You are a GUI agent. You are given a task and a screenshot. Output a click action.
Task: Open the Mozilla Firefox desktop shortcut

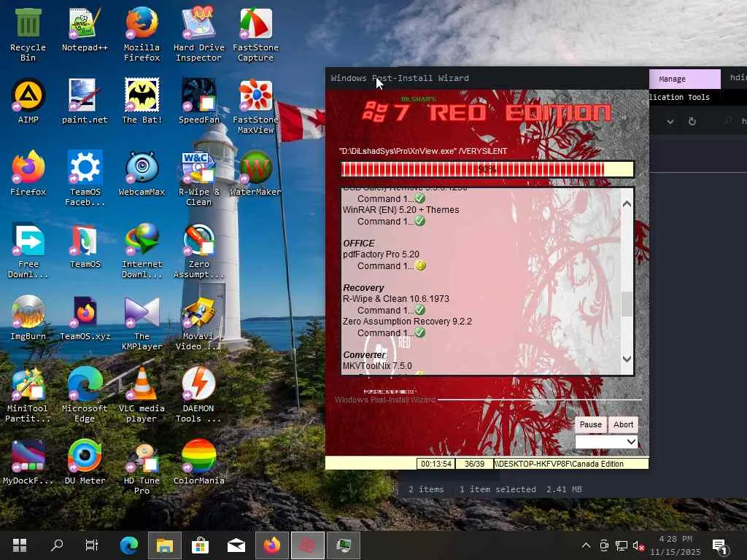[x=142, y=34]
